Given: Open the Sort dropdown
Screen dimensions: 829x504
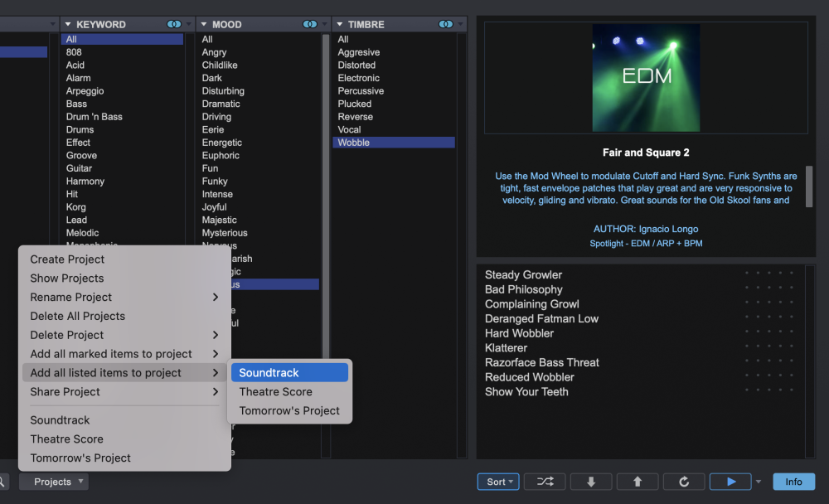Looking at the screenshot, I should (498, 482).
